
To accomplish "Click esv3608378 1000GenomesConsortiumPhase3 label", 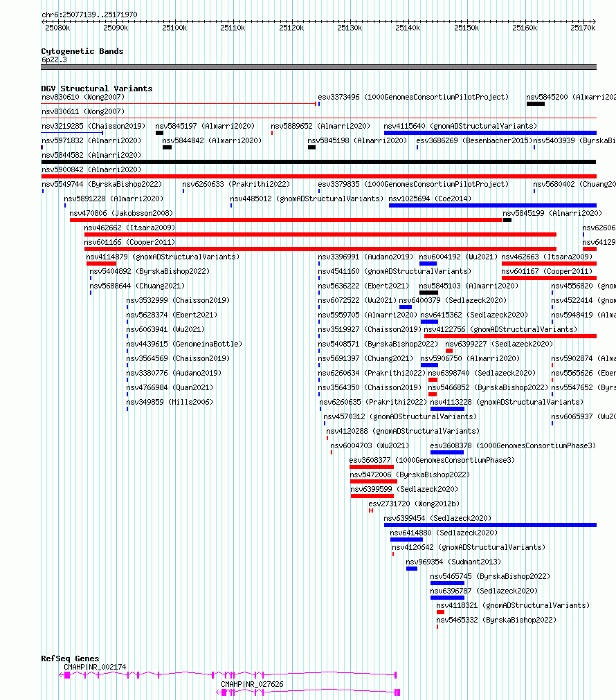I will coord(514,445).
